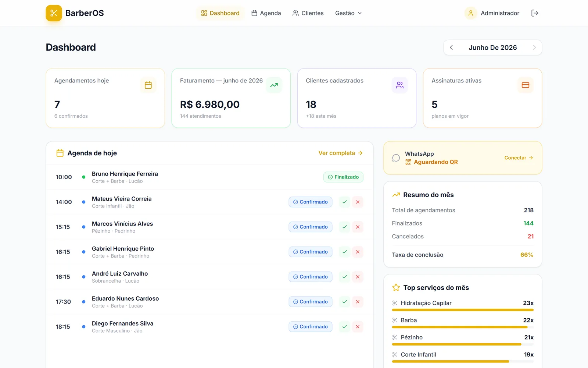The height and width of the screenshot is (368, 588).
Task: Click the 6 confirmados subtitle
Action: point(71,116)
